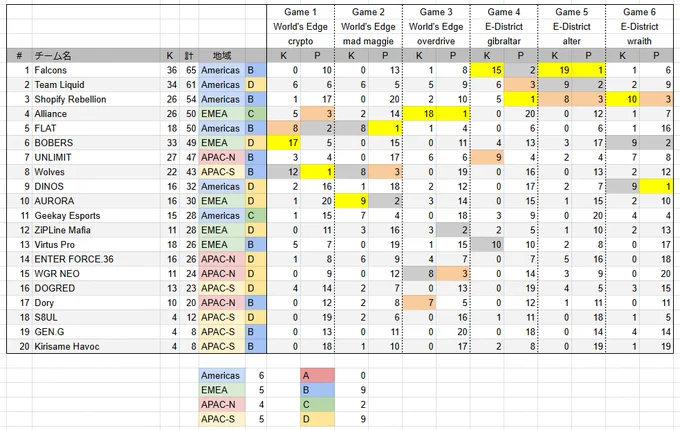Click Team Liquid total score 61
The height and width of the screenshot is (430, 680).
click(189, 85)
